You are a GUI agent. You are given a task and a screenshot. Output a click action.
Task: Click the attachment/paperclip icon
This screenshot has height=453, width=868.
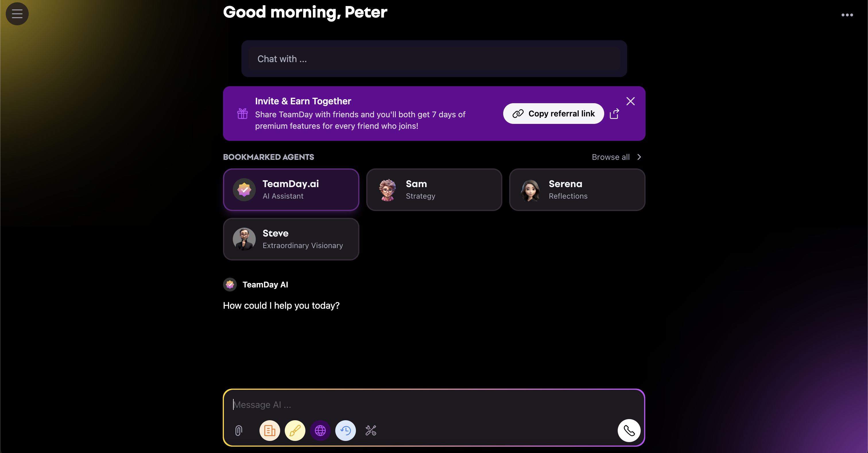239,430
